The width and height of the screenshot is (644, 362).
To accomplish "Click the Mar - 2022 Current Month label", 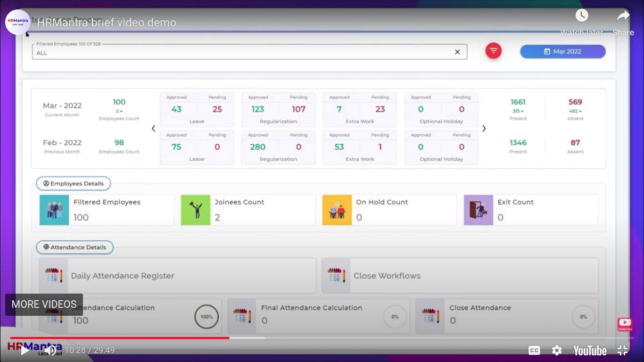I will (62, 109).
